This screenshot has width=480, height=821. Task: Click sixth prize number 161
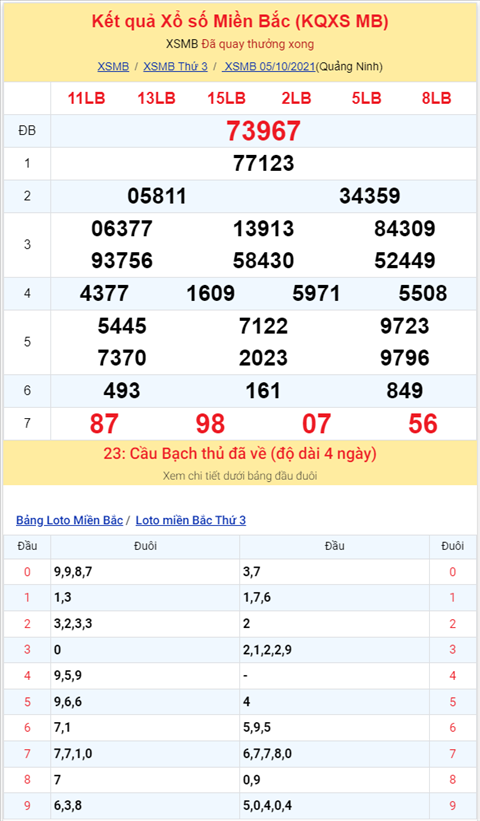(263, 391)
